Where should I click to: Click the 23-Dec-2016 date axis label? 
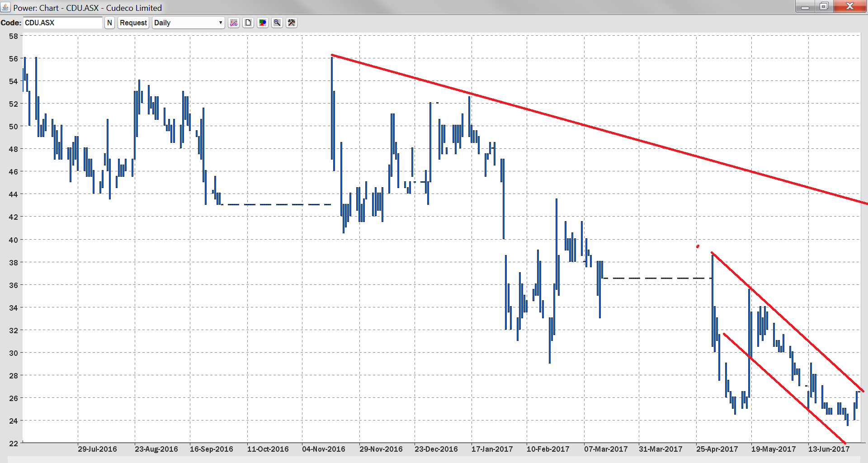436,449
